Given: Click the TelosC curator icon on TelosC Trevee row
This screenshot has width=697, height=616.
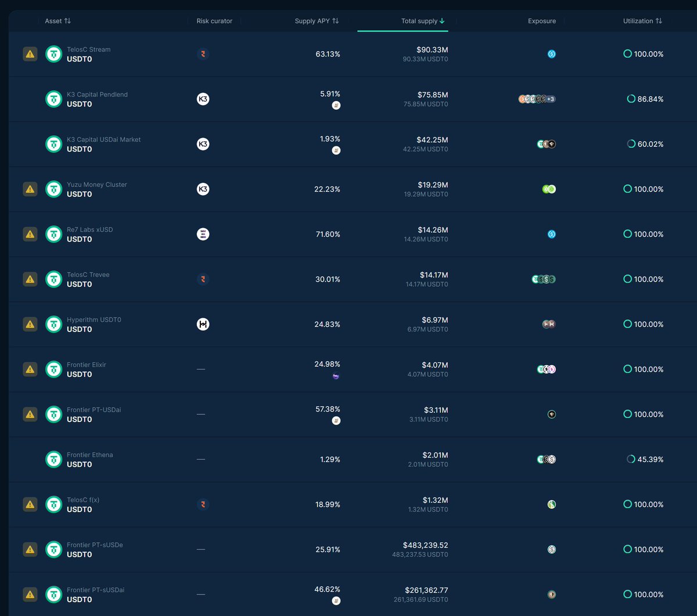Looking at the screenshot, I should point(203,279).
